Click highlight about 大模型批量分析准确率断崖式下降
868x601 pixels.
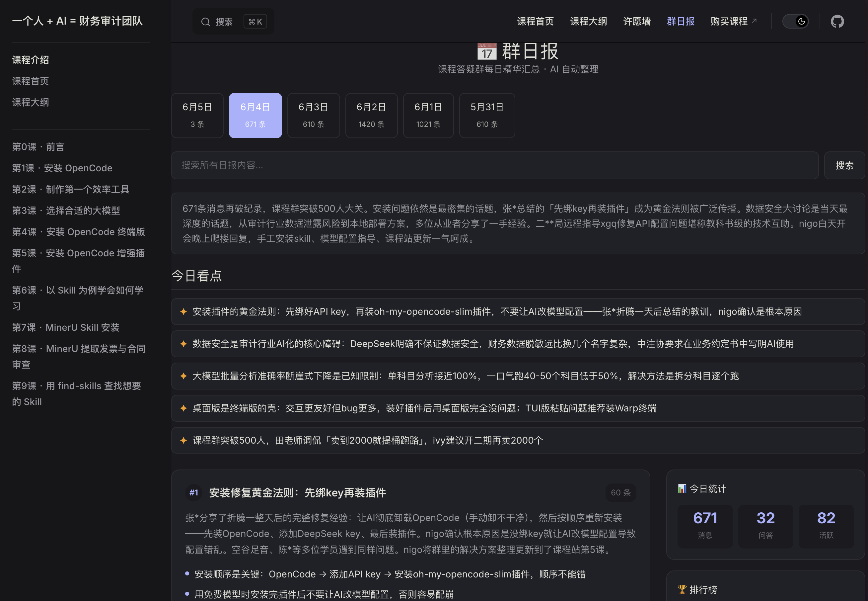coord(518,376)
